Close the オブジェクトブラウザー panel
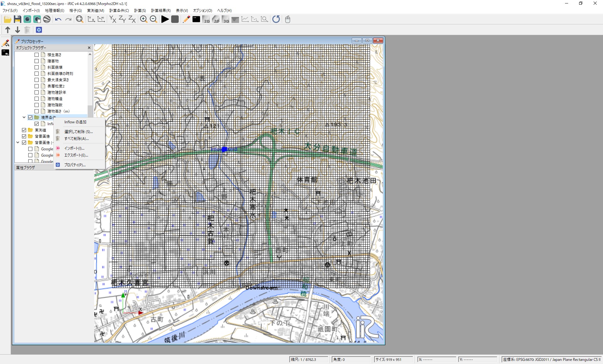 pyautogui.click(x=89, y=48)
